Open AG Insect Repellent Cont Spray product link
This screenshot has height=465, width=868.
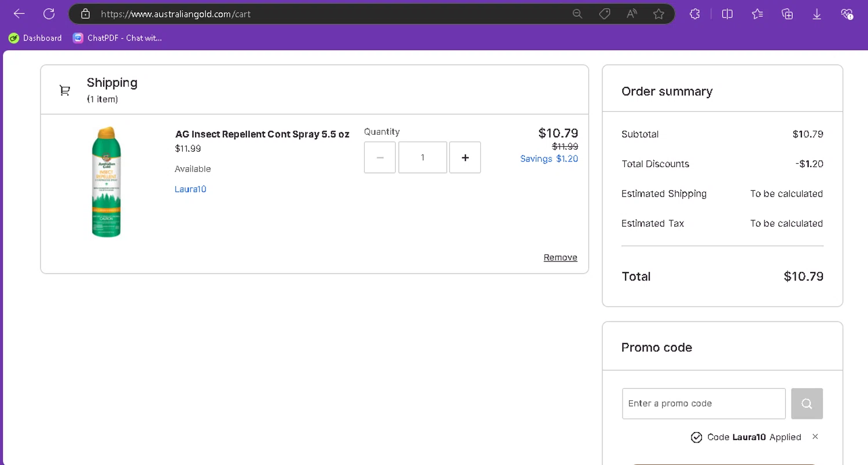262,134
